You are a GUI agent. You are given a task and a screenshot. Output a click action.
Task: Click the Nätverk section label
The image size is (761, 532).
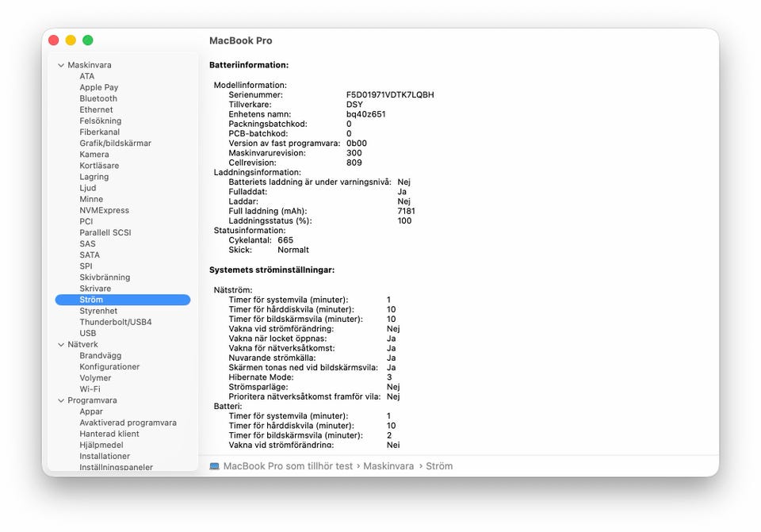tap(82, 345)
